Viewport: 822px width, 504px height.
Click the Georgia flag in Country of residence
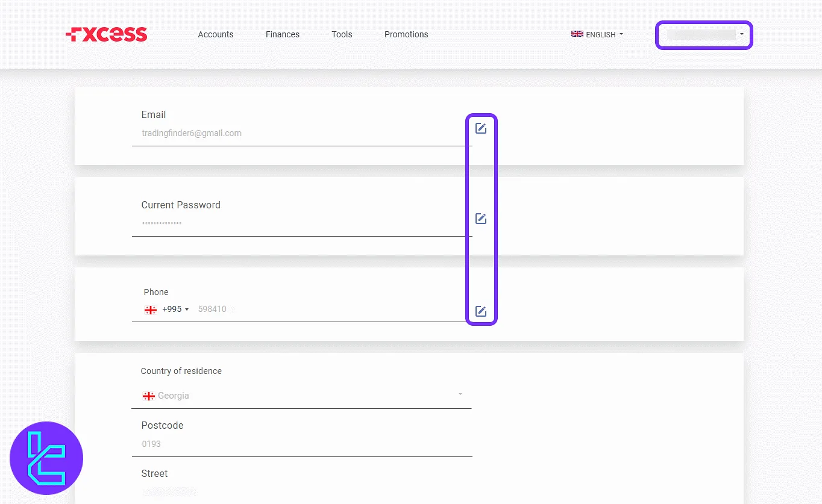pos(148,396)
